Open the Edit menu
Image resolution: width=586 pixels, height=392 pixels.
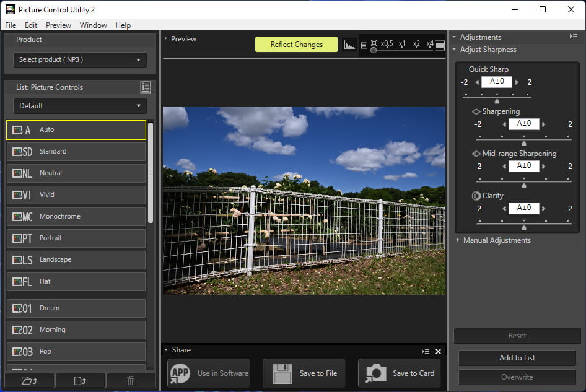[x=31, y=25]
